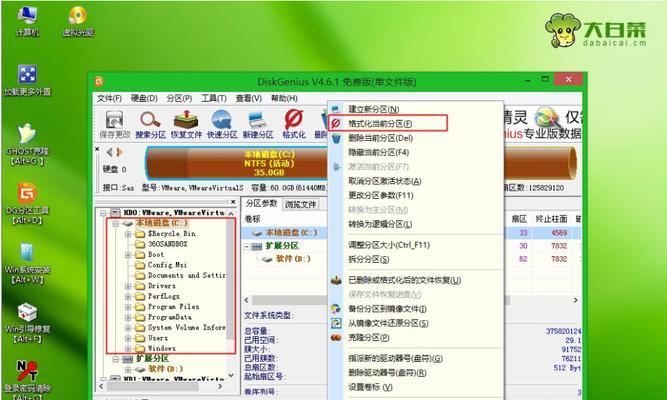This screenshot has height=400, width=667.
Task: Choose 备份分区到镜像文件(I) menu entry
Action: 415,309
